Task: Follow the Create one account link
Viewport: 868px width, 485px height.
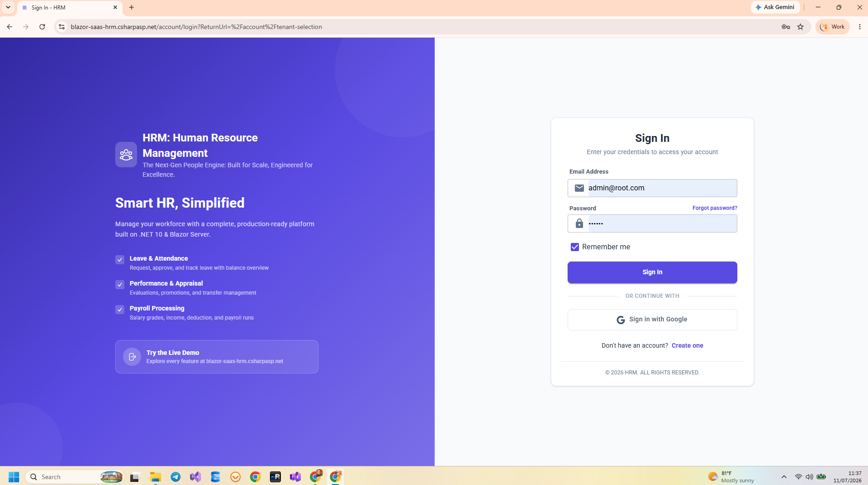Action: click(687, 345)
